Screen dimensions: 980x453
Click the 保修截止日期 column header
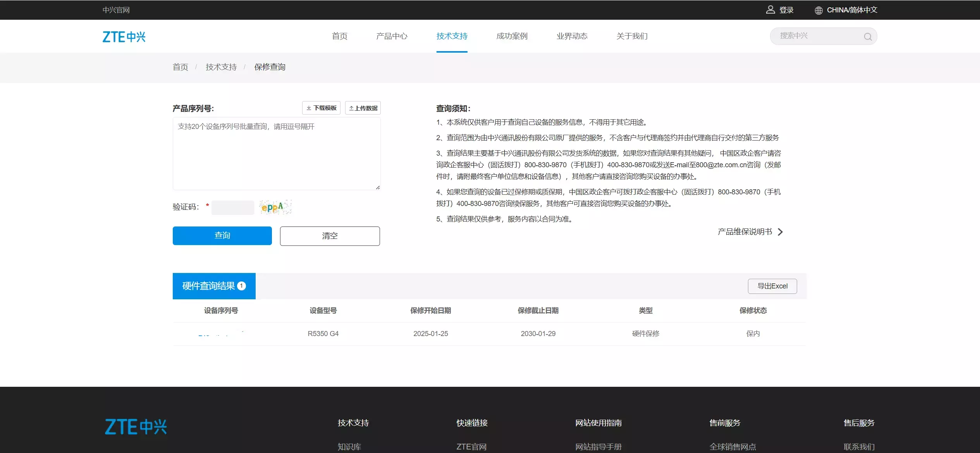click(x=538, y=311)
